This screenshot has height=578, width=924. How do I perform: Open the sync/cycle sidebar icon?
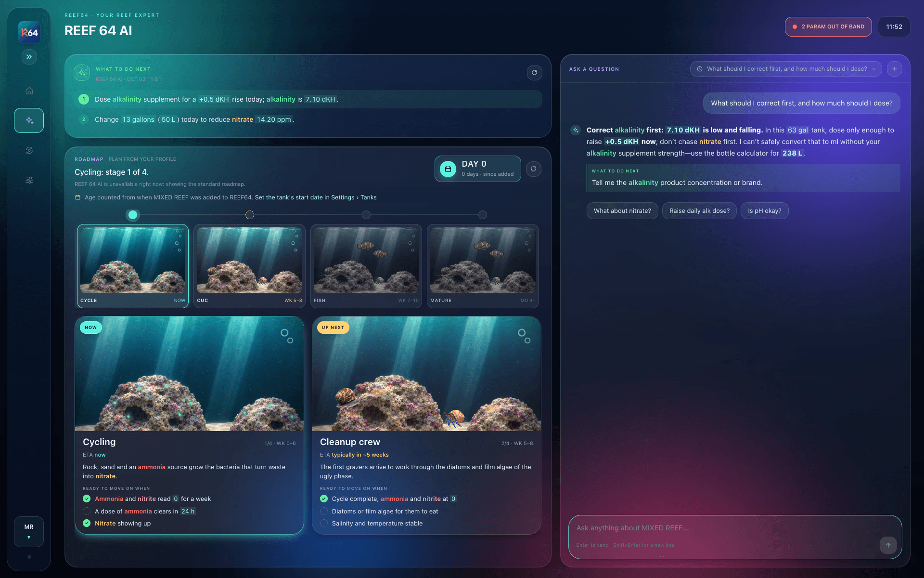coord(29,150)
